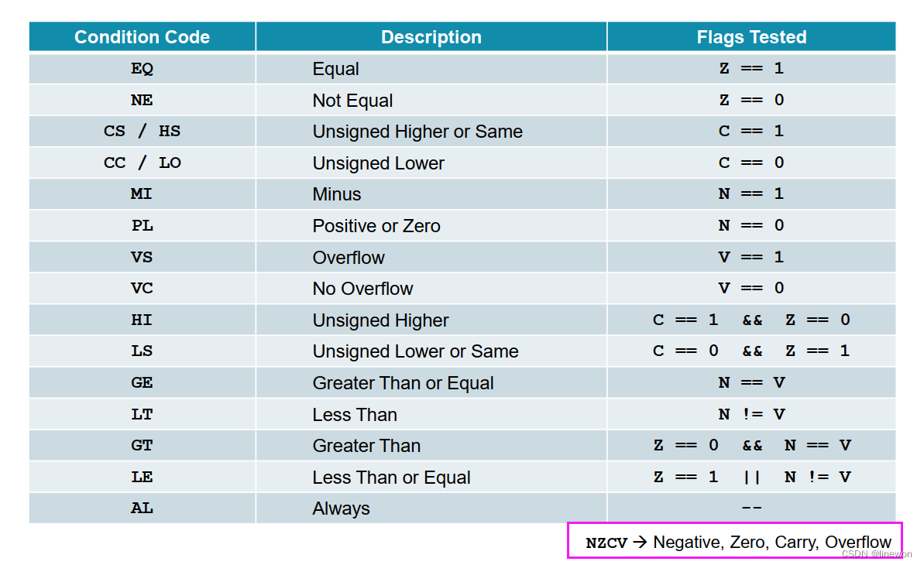Viewport: 924px width, 565px height.
Task: Select the CS / HS condition code
Action: click(x=142, y=132)
